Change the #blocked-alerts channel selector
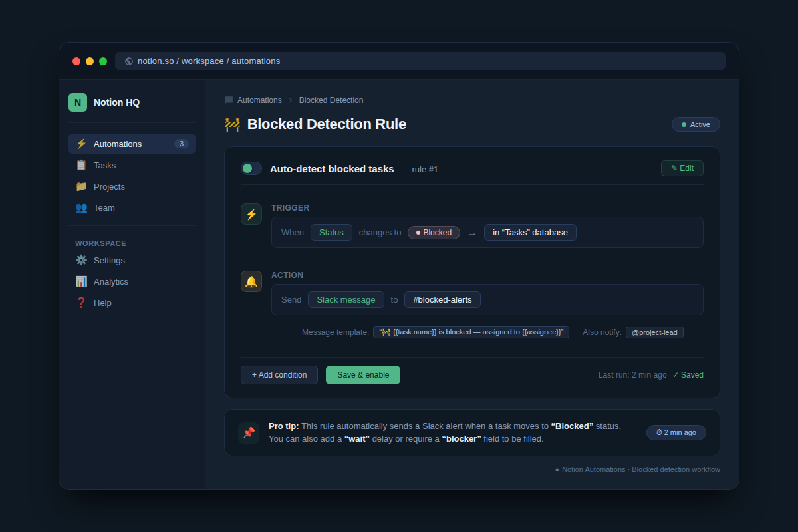The height and width of the screenshot is (532, 798). click(442, 300)
